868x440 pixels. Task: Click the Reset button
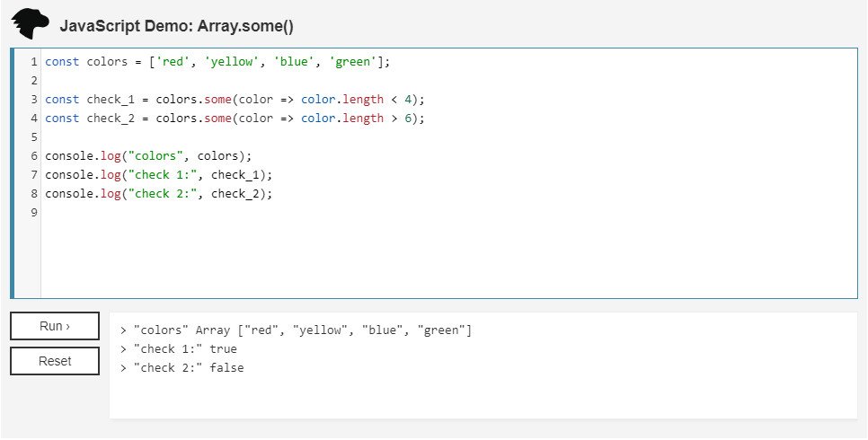click(55, 361)
